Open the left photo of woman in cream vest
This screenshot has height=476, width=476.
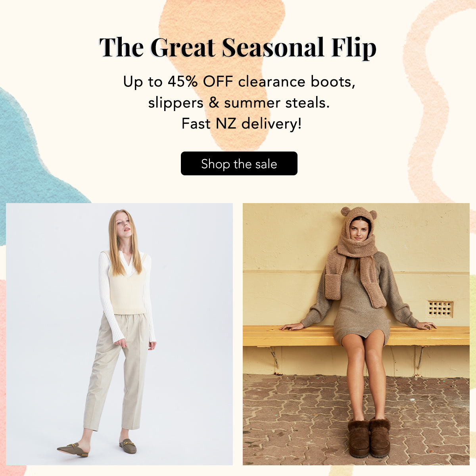tap(119, 334)
